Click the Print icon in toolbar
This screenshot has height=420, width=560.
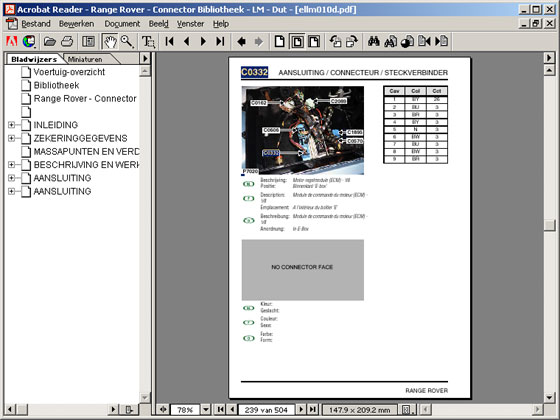[67, 41]
